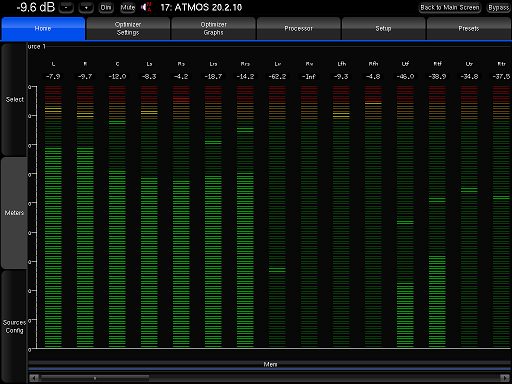Open the Presets tab

469,29
